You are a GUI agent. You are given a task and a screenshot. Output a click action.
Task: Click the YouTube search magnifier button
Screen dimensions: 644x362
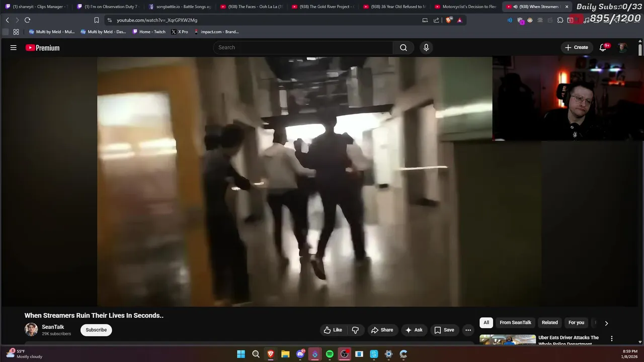(x=404, y=47)
